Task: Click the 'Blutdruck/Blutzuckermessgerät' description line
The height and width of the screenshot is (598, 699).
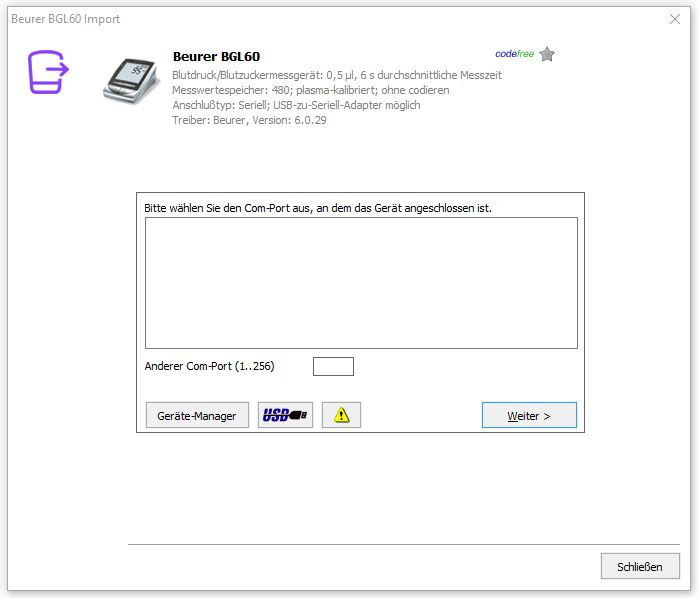Action: 337,75
